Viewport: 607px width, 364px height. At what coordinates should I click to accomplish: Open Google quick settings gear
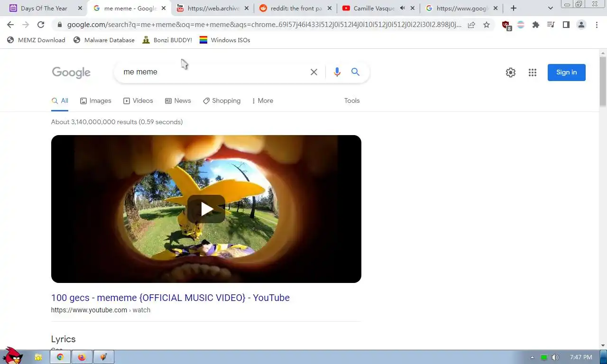click(x=511, y=73)
